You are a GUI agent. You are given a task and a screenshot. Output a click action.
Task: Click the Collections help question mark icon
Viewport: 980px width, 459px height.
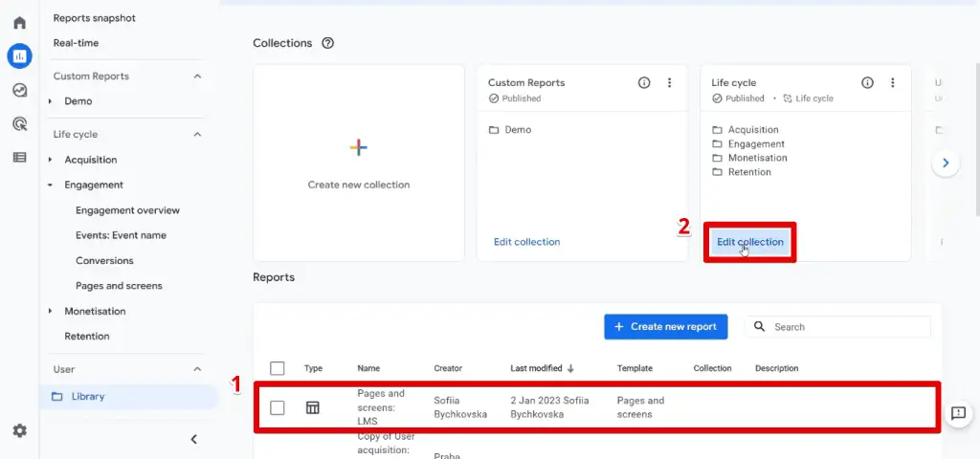tap(327, 43)
